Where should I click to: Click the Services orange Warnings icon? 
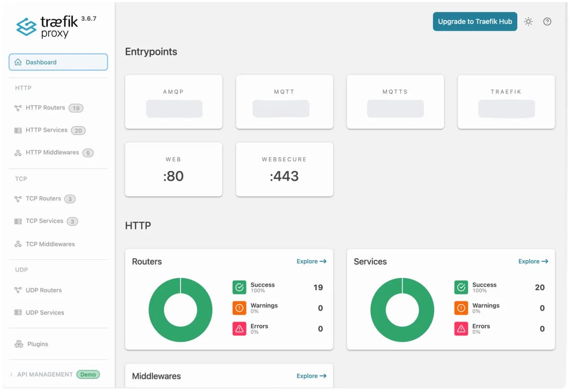[x=461, y=308]
